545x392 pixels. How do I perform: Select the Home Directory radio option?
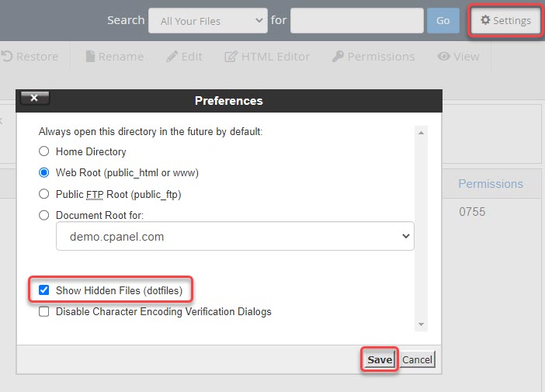click(x=44, y=151)
